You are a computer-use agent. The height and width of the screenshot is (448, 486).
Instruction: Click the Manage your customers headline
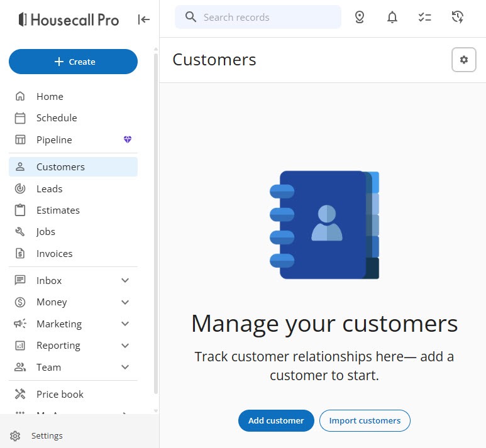pyautogui.click(x=324, y=324)
